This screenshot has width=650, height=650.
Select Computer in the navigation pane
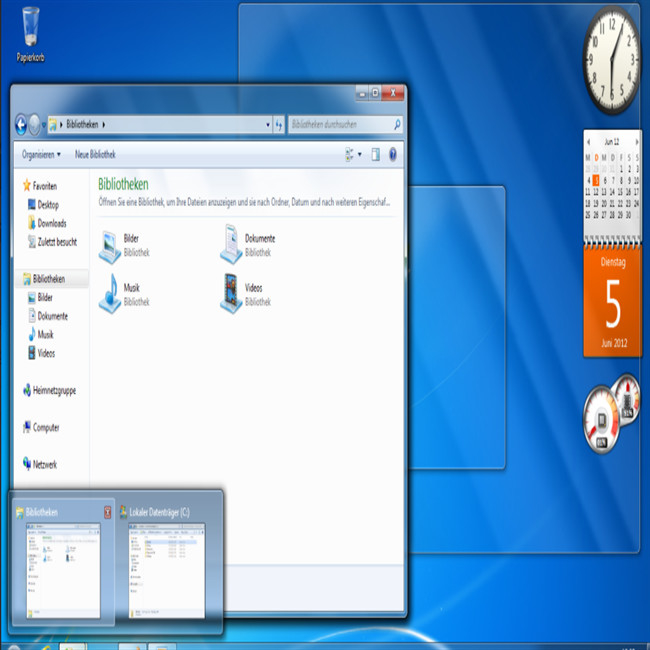coord(41,427)
